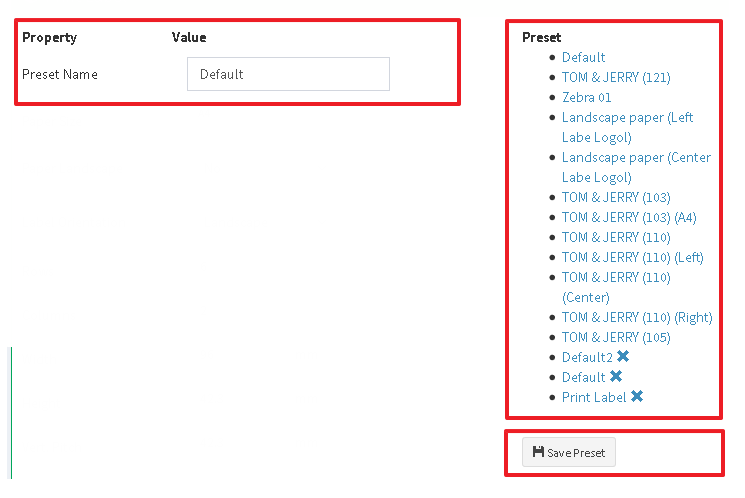The width and height of the screenshot is (745, 498).
Task: Select the Print Label preset link
Action: pyautogui.click(x=594, y=397)
